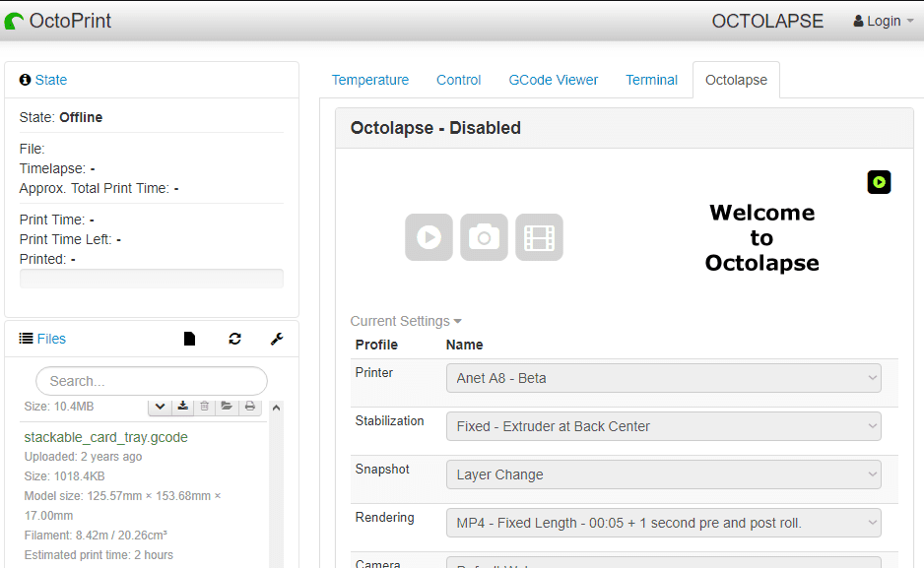Click the State info icon
The image size is (924, 568).
tap(25, 80)
